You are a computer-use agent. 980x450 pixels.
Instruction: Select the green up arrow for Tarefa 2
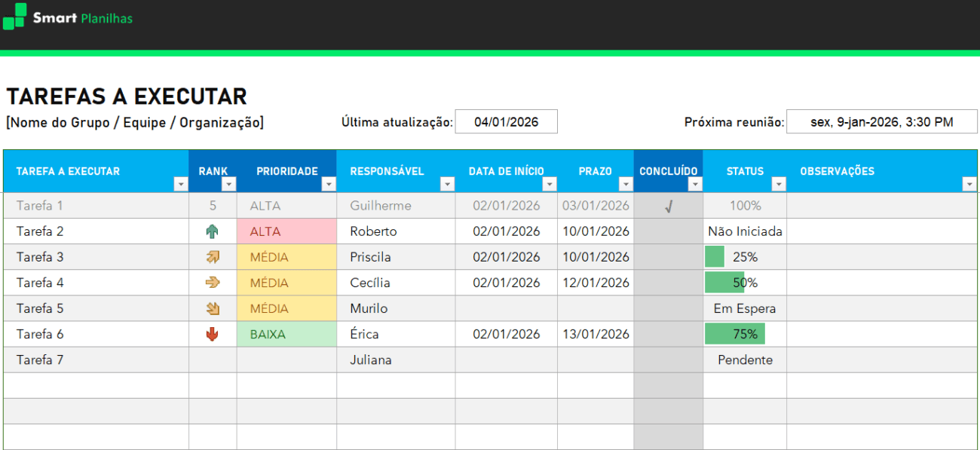coord(213,231)
